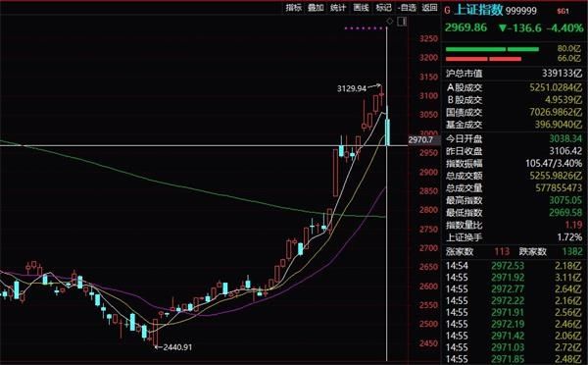The image size is (588, 365).
Task: Click the G icon before 上证指数
Action: 447,11
